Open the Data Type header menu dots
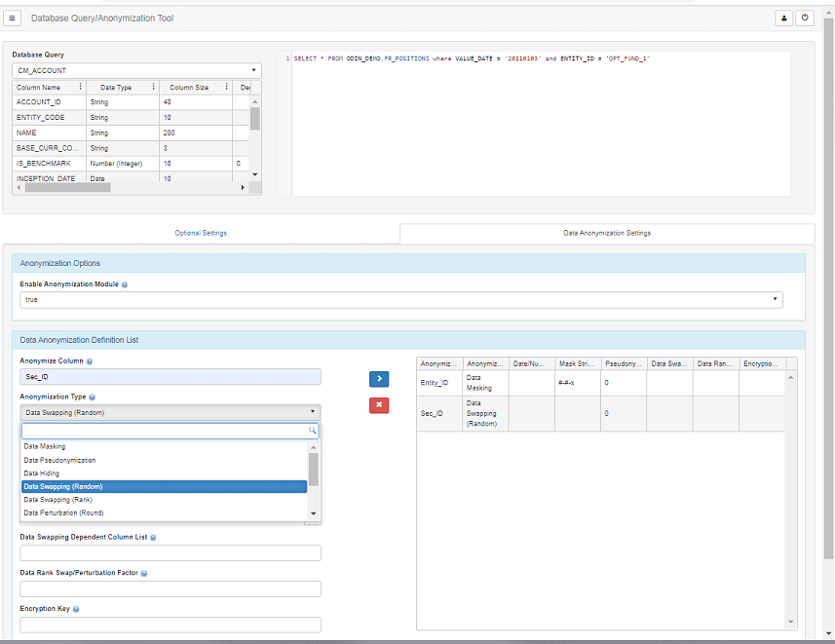The height and width of the screenshot is (644, 835). [153, 87]
